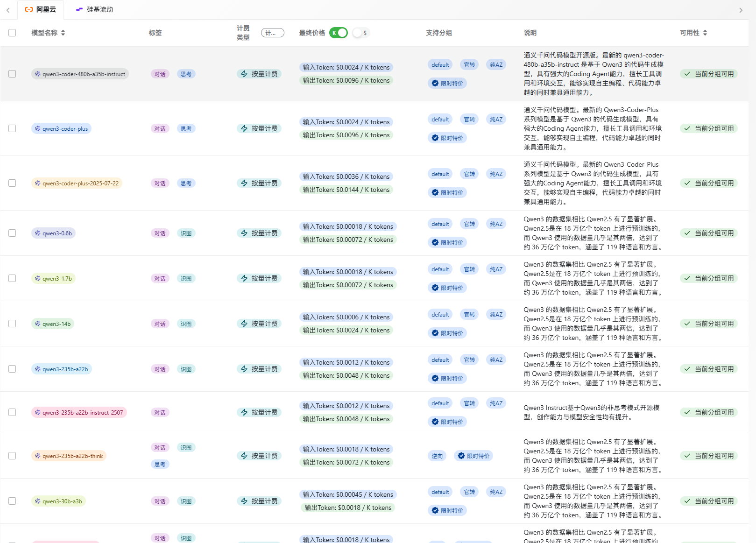This screenshot has width=756, height=543.
Task: Click model logo icon of qwen3-coder-plus
Action: click(38, 128)
